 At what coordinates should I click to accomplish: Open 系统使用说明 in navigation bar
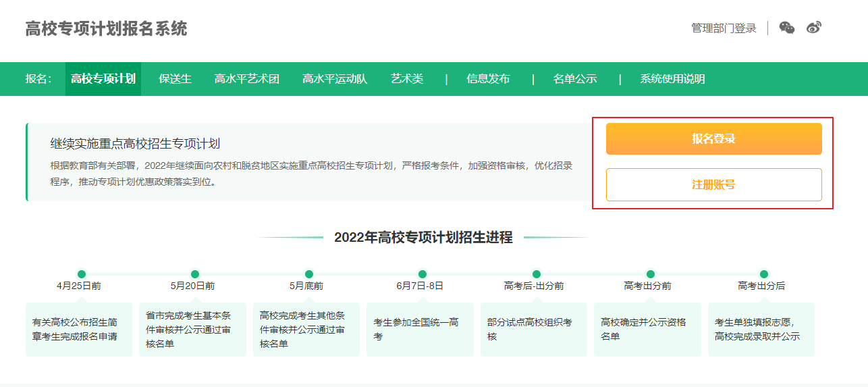point(672,79)
